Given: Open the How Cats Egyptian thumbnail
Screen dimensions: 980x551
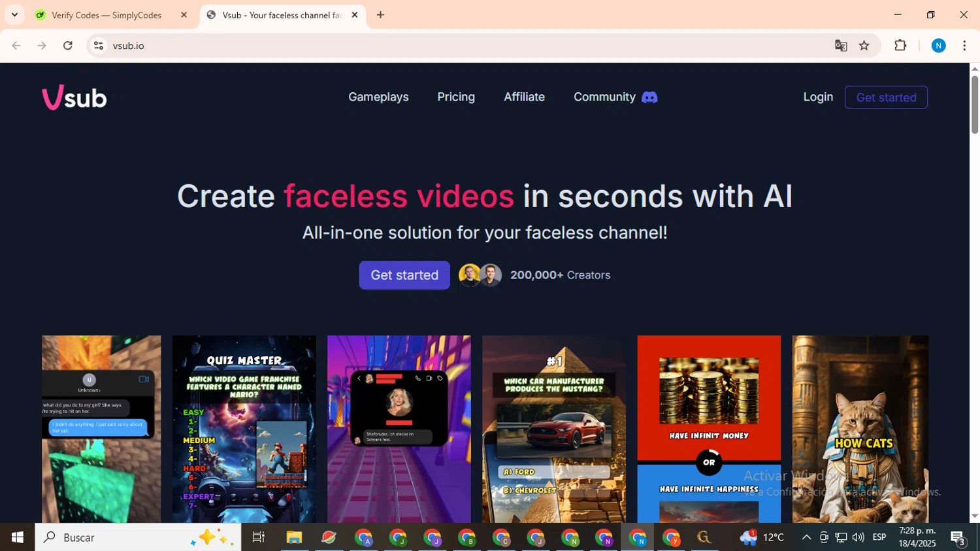Looking at the screenshot, I should 860,429.
